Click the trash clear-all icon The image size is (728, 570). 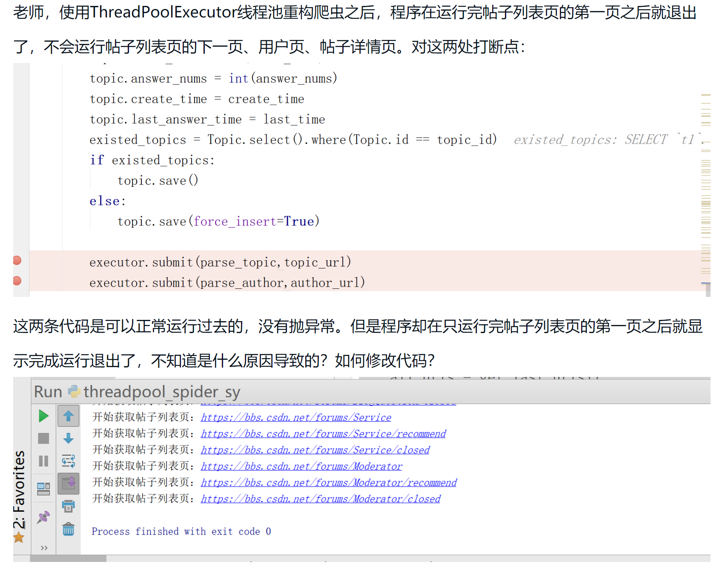point(68,529)
